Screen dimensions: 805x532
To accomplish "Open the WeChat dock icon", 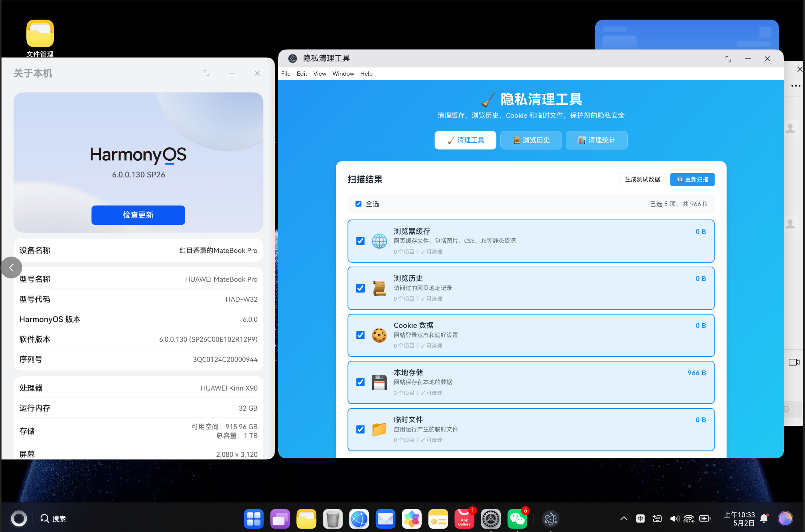I will pos(517,519).
